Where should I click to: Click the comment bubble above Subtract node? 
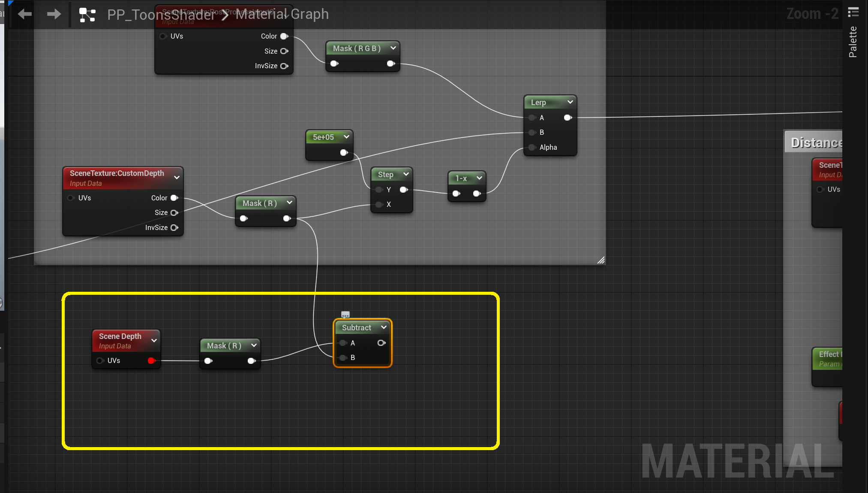click(345, 315)
